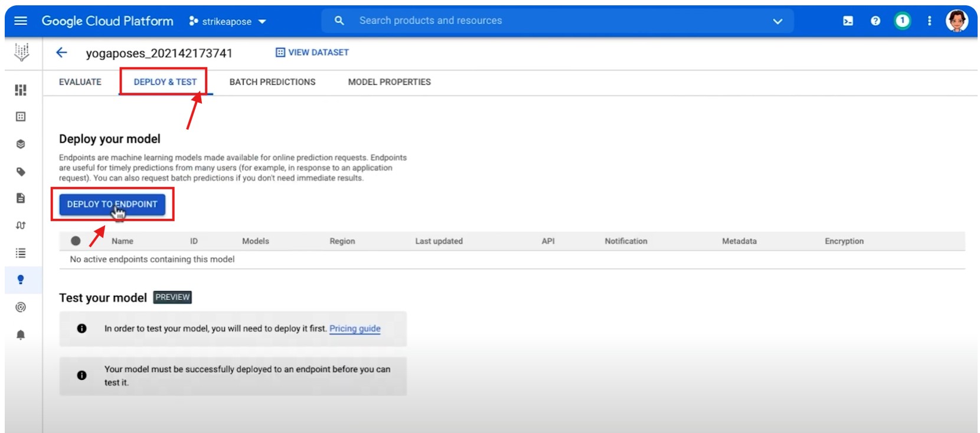Click the Cloud Shell terminal icon
The width and height of the screenshot is (980, 433).
coord(848,21)
